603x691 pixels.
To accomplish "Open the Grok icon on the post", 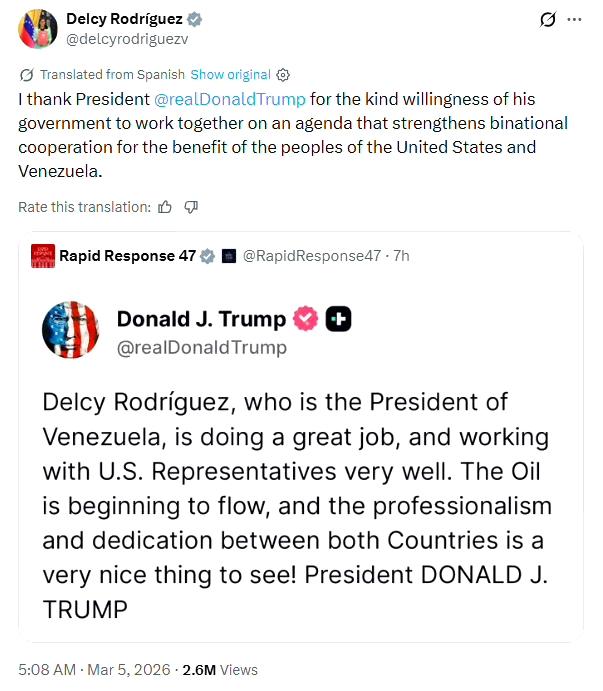I will click(547, 19).
